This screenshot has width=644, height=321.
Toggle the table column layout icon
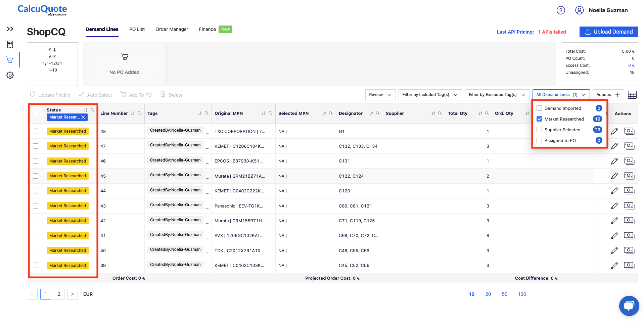632,95
